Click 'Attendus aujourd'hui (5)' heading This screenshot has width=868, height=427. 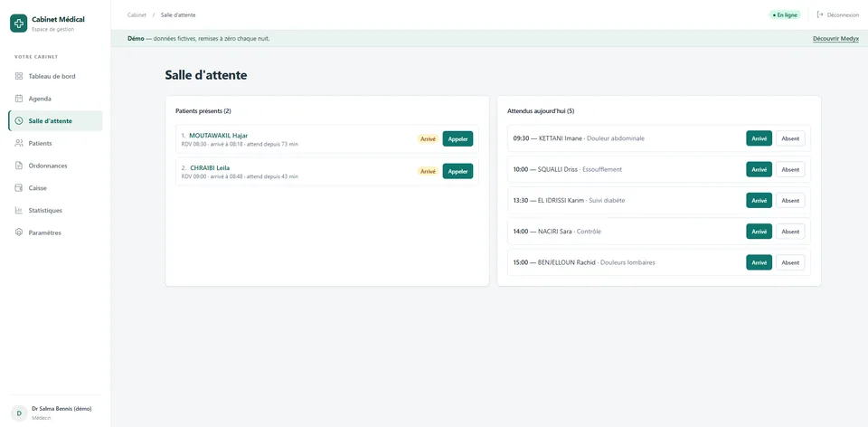541,110
